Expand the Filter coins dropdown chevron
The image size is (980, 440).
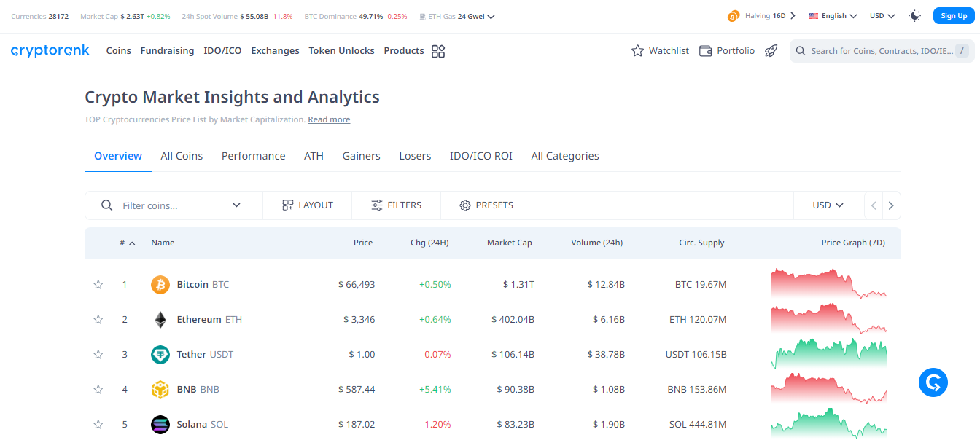236,205
